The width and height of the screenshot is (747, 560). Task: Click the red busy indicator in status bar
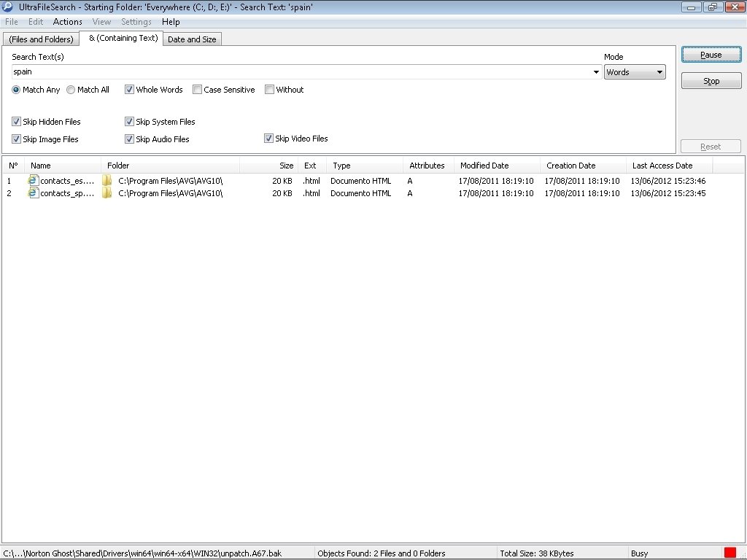(729, 553)
